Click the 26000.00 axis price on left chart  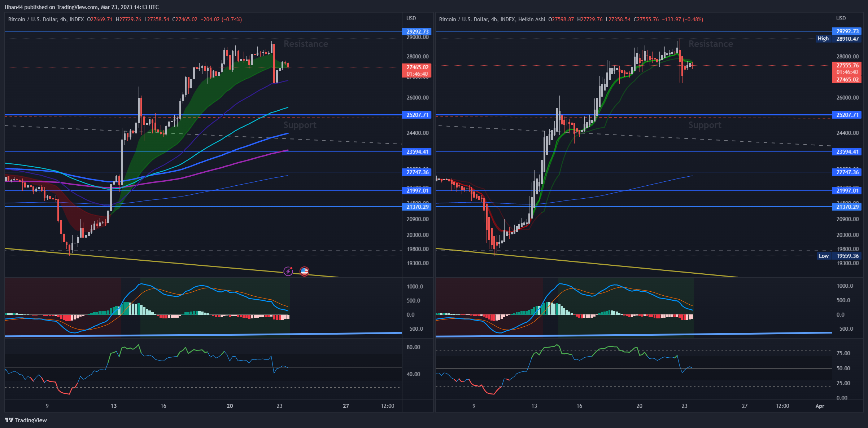(418, 98)
